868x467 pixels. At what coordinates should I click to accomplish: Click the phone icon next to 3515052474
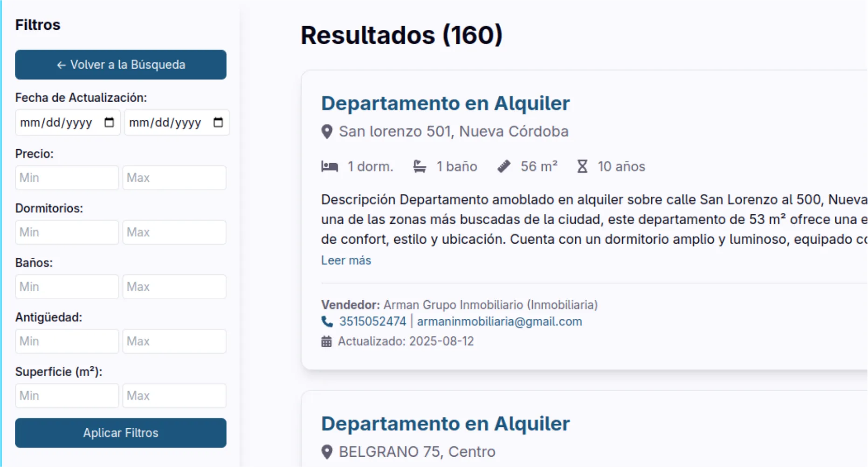click(327, 322)
